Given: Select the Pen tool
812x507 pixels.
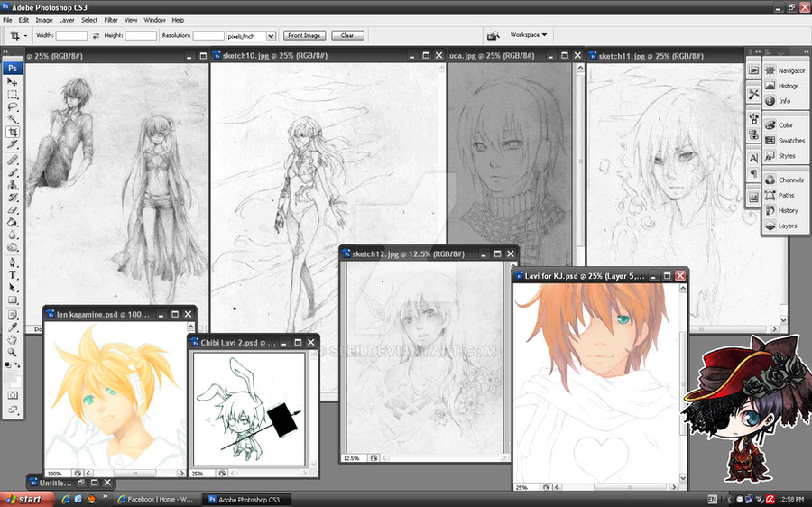Looking at the screenshot, I should 13,263.
